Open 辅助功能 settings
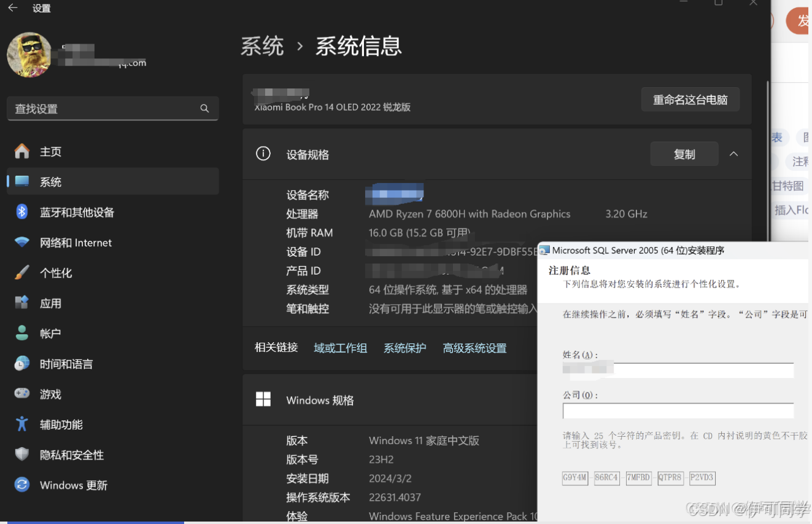Image resolution: width=812 pixels, height=524 pixels. [112, 424]
